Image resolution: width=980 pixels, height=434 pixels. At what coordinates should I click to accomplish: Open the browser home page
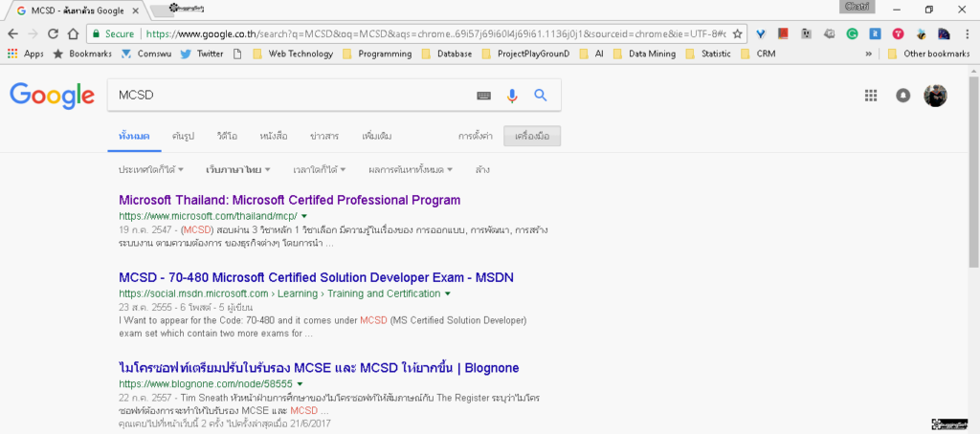pyautogui.click(x=73, y=34)
